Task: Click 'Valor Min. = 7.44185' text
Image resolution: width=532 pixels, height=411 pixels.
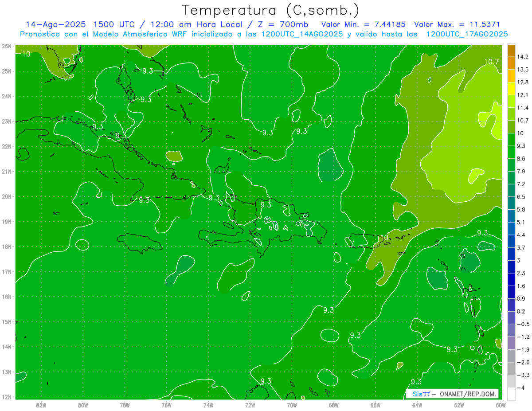Action: 364,24
